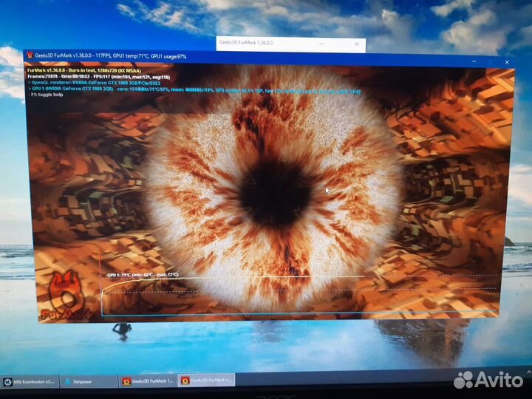Switch to the Загрузки taskbar window
Viewport: 532px width, 399px height.
point(89,382)
